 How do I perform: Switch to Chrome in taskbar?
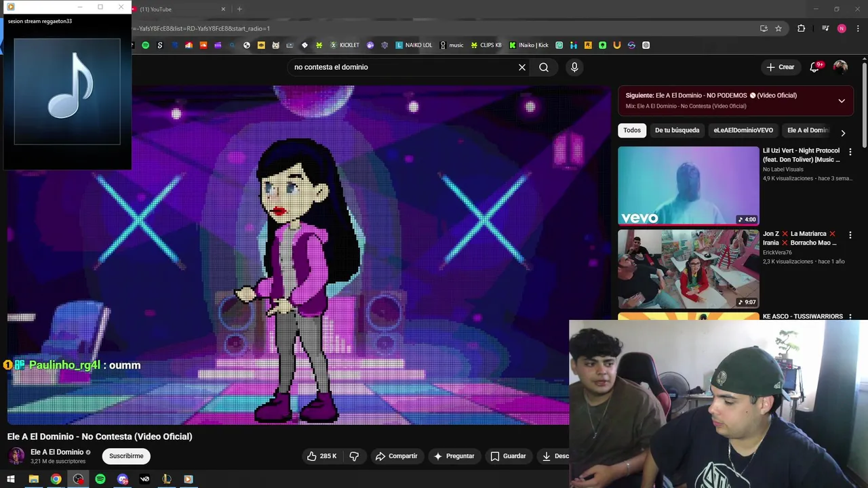tap(56, 479)
